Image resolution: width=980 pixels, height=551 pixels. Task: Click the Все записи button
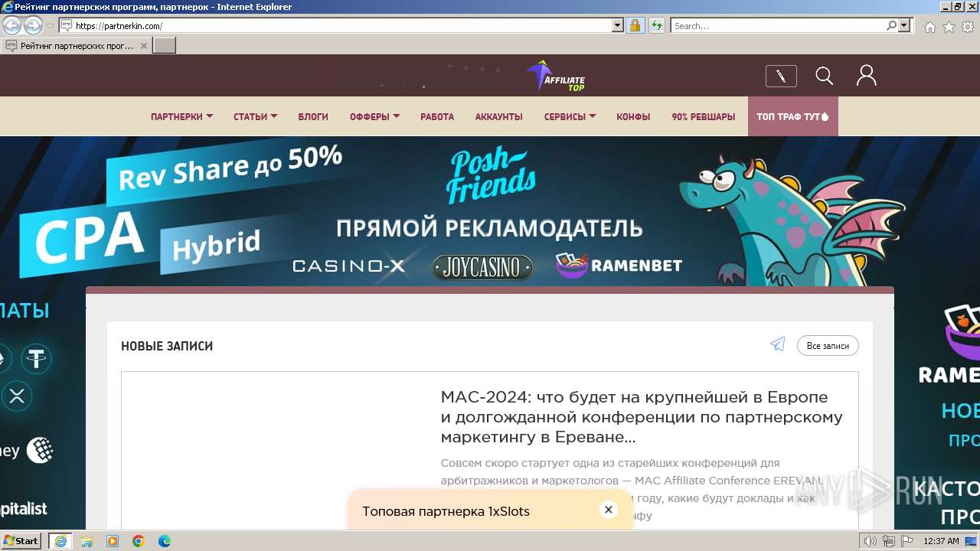pyautogui.click(x=828, y=346)
